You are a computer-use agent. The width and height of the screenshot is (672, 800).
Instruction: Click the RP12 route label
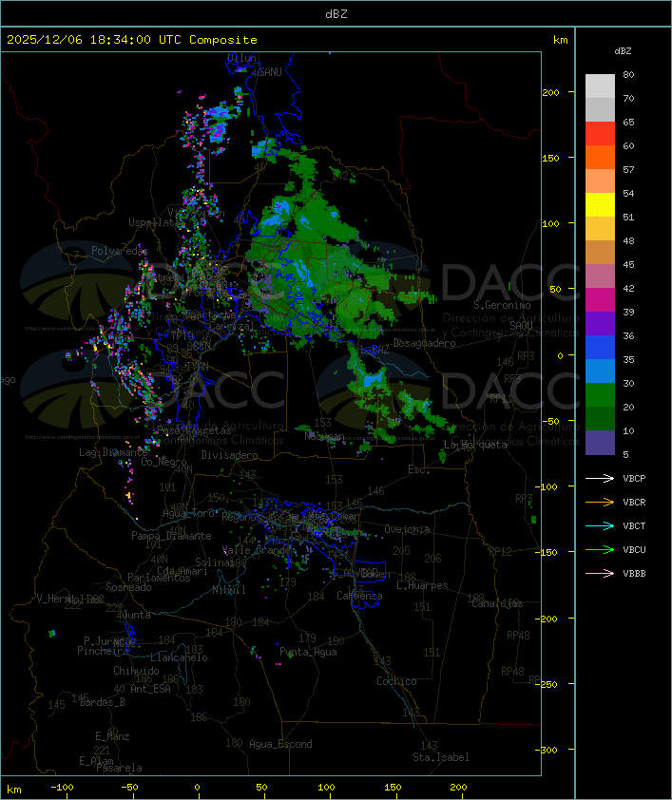coord(500,551)
